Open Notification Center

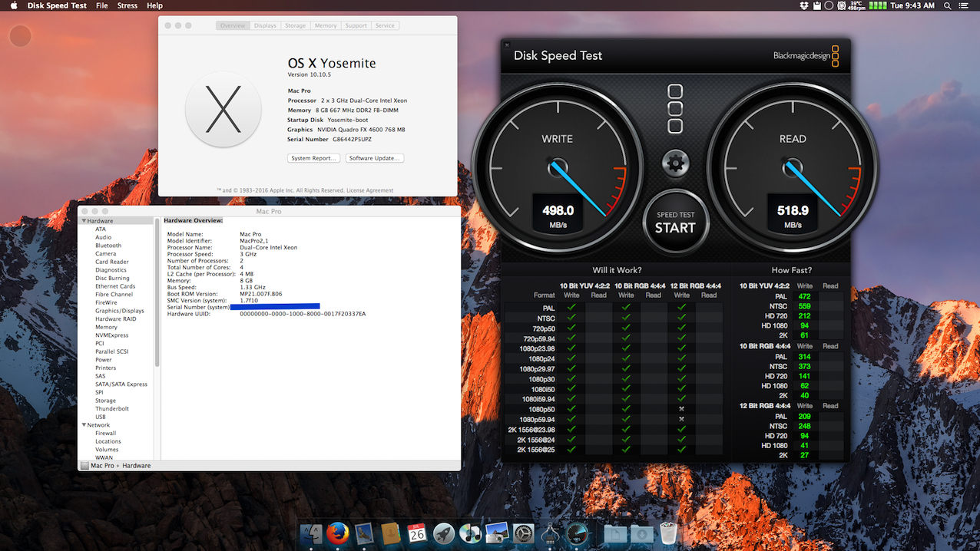point(965,5)
